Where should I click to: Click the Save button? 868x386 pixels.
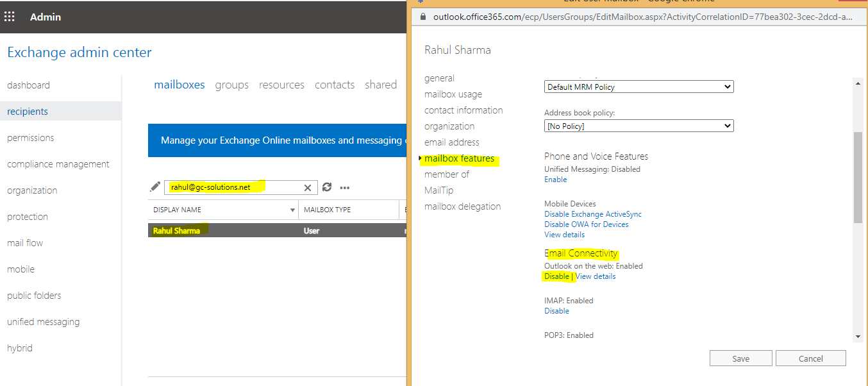point(740,358)
